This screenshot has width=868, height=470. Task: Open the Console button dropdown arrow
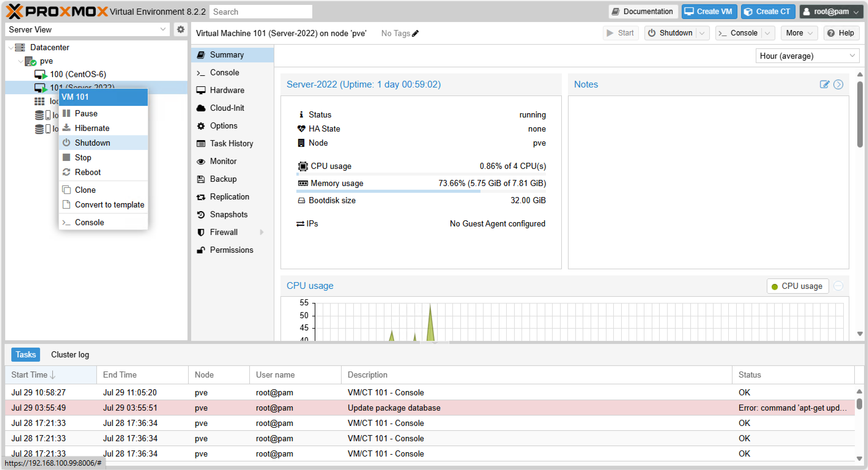pyautogui.click(x=768, y=33)
